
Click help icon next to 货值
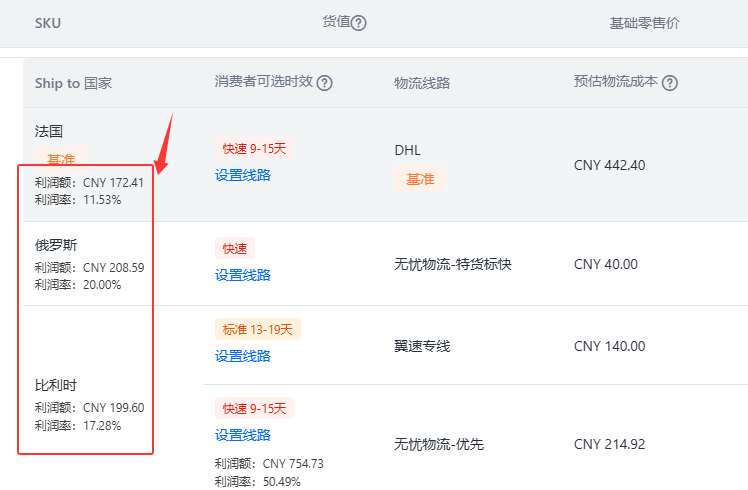359,23
